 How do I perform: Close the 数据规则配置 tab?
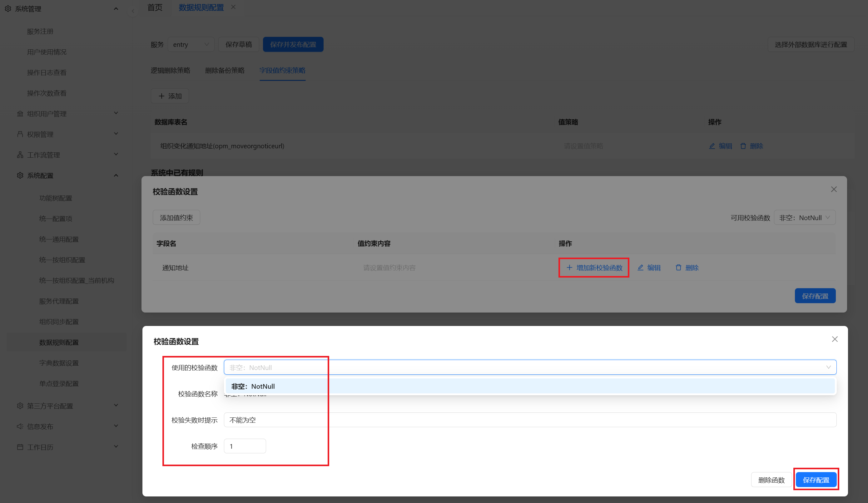tap(234, 7)
